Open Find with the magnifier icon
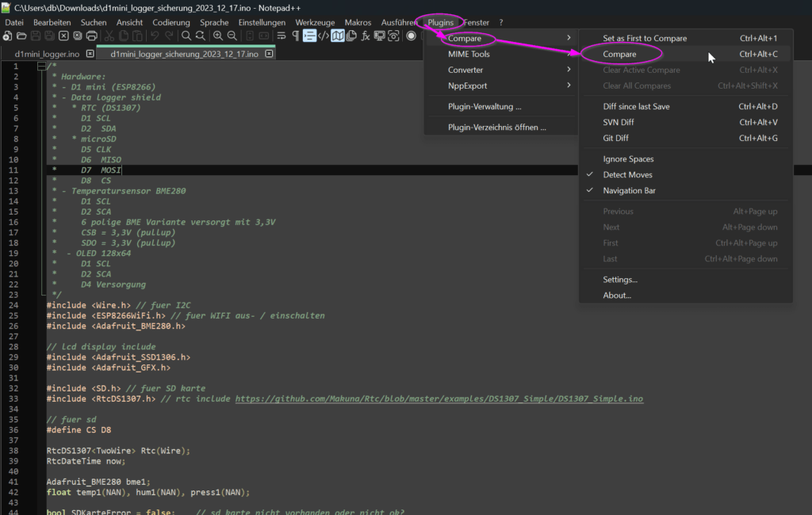 coord(186,36)
